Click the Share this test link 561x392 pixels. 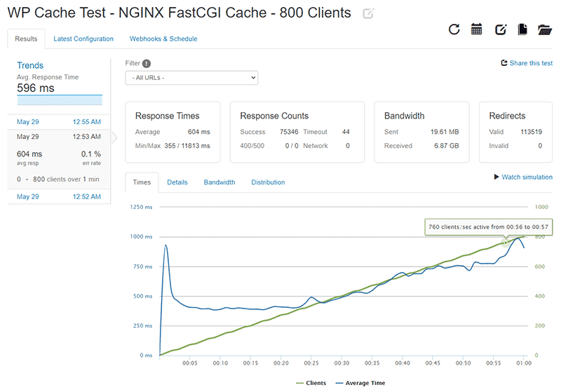click(531, 63)
